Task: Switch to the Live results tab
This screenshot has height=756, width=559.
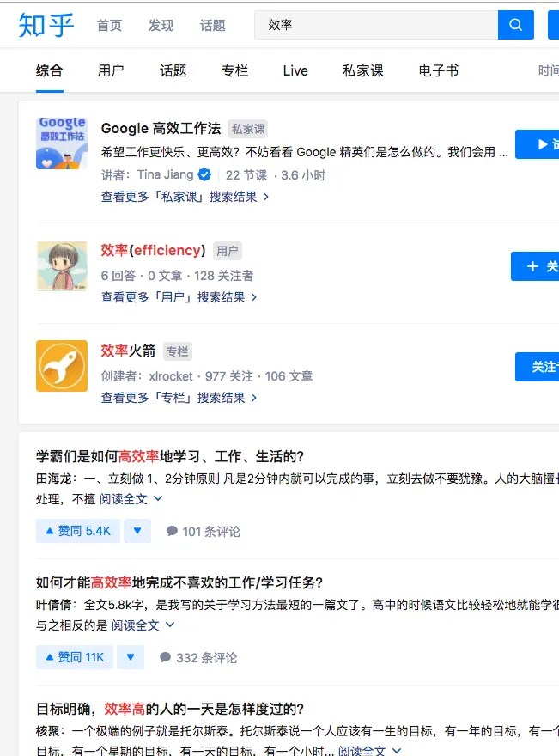Action: 295,70
